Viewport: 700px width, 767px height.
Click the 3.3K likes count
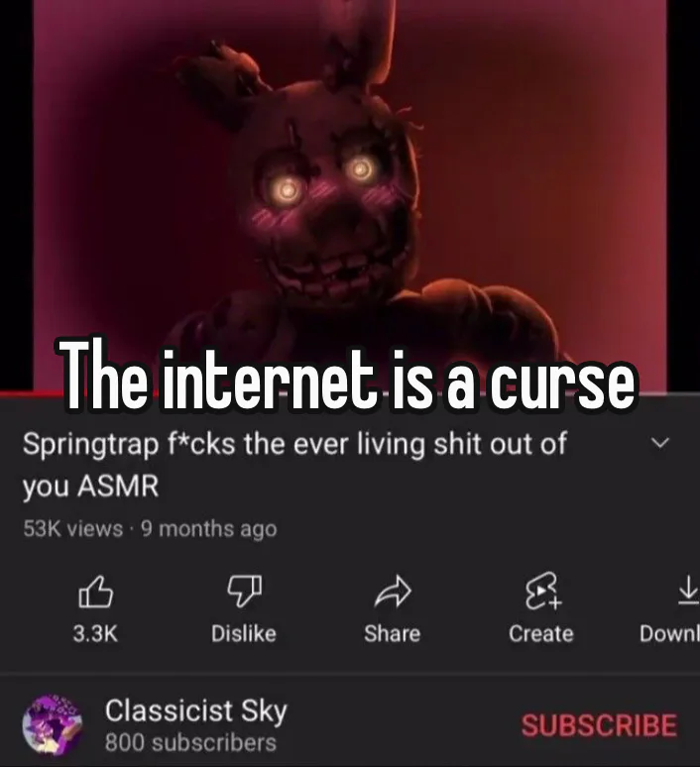point(95,634)
